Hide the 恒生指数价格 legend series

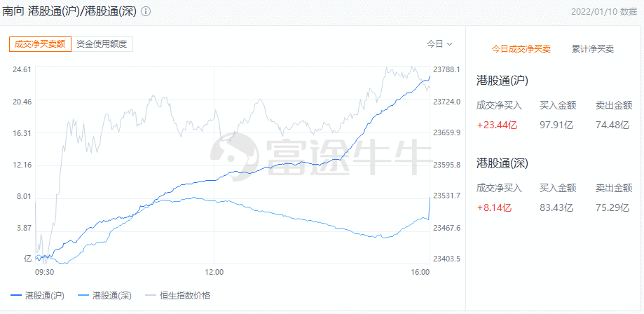pyautogui.click(x=177, y=295)
